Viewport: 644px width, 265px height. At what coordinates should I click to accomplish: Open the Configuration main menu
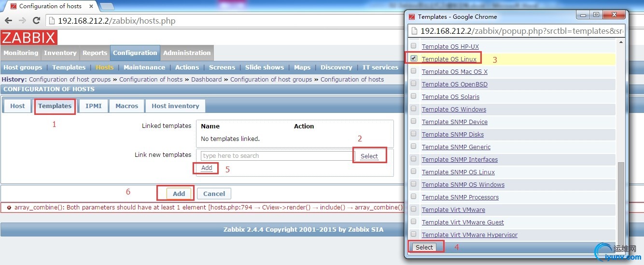[x=135, y=53]
